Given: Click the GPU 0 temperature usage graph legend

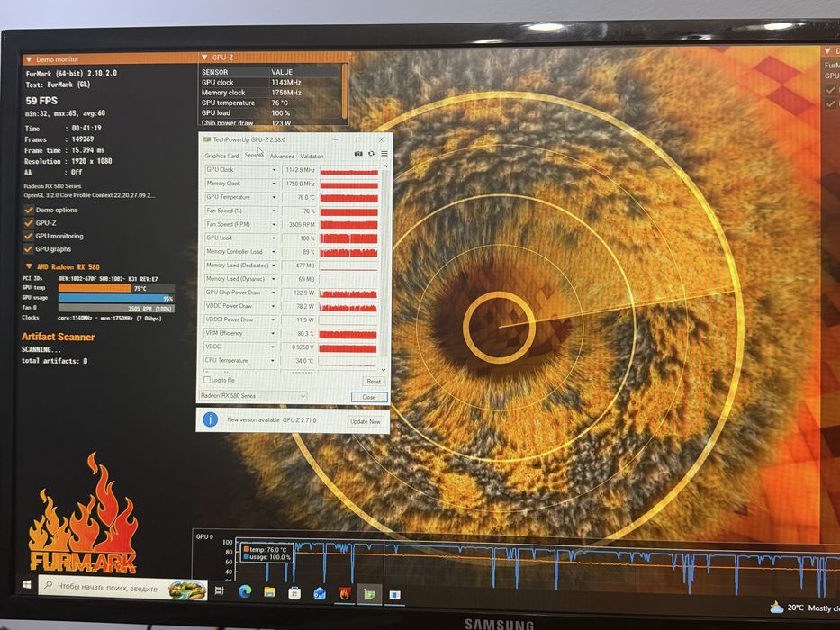Looking at the screenshot, I should (x=266, y=553).
